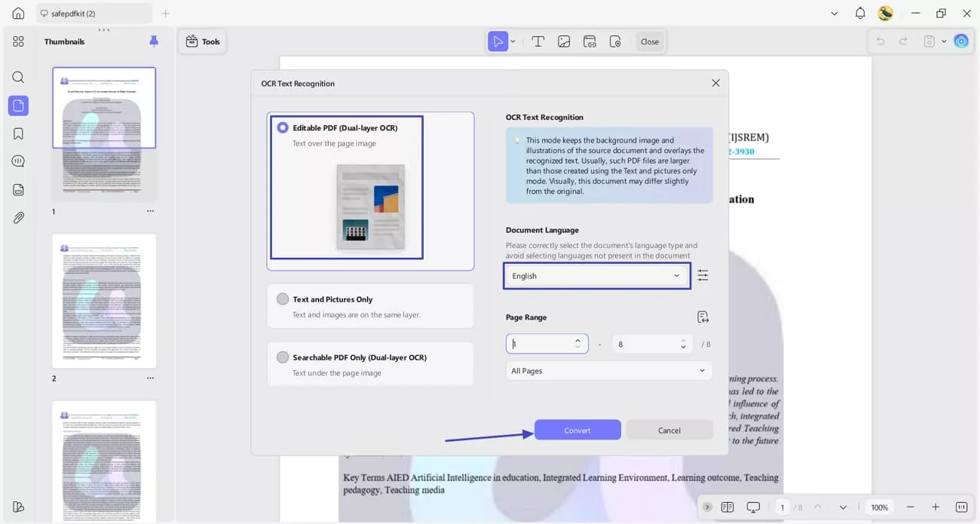Select the image tool in top toolbar
Image resolution: width=980 pixels, height=524 pixels.
[564, 42]
